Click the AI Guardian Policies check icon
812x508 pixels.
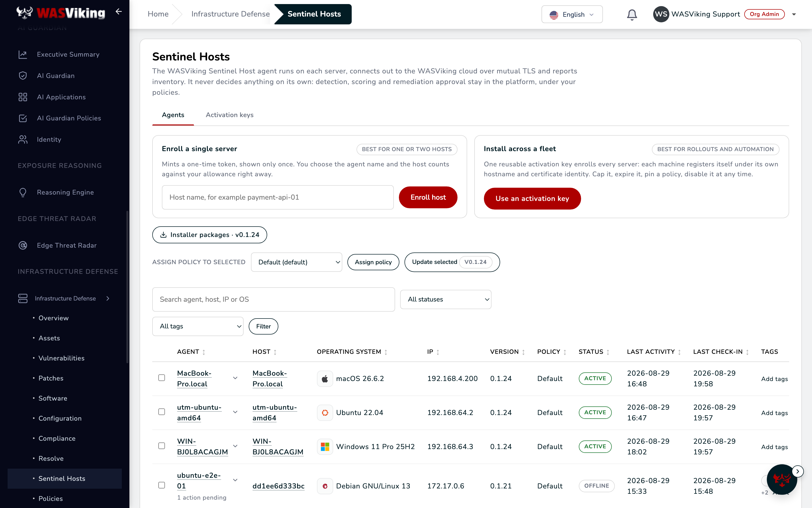click(x=23, y=118)
